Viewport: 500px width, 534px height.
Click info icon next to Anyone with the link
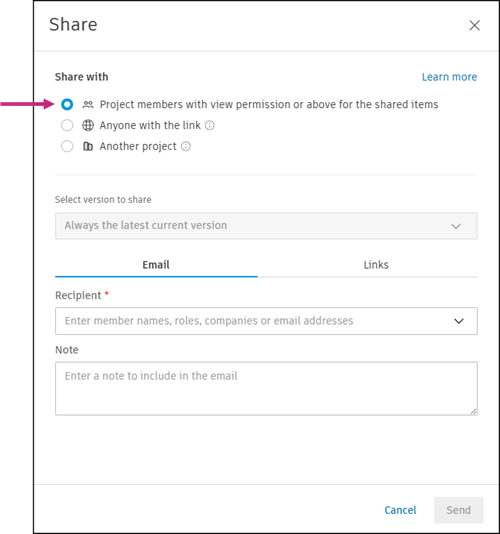click(x=210, y=126)
